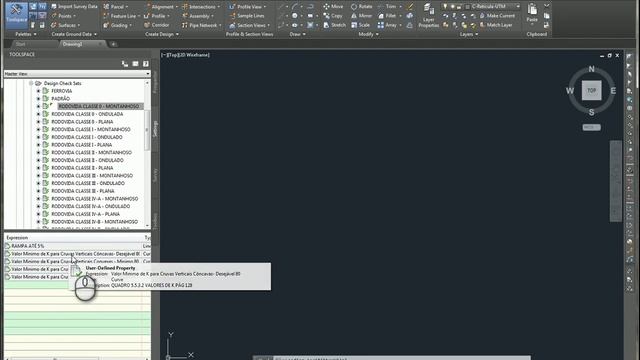Click the E compass direction on ViewCube
Image resolution: width=640 pixels, height=360 pixels.
613,91
